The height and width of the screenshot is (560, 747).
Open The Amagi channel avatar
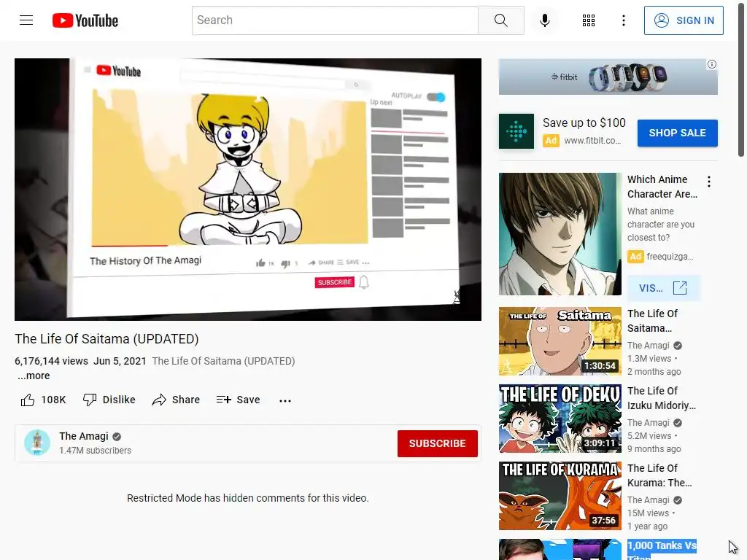pos(37,443)
